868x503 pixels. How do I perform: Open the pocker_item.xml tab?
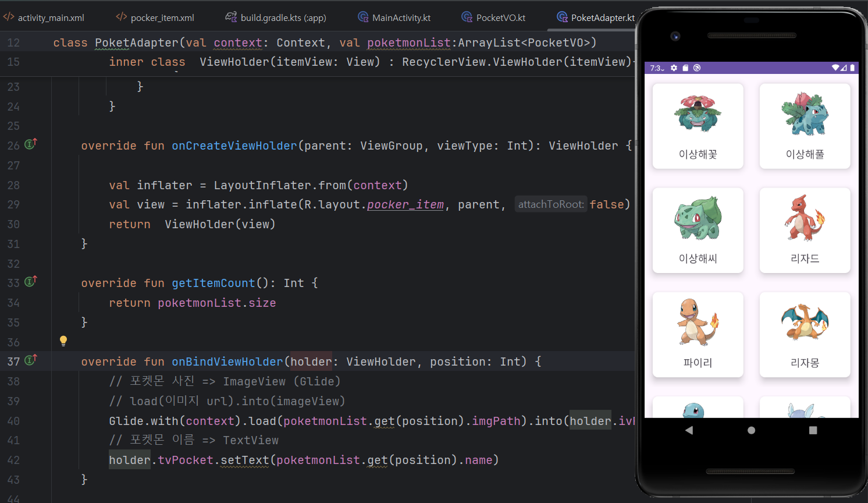(155, 17)
